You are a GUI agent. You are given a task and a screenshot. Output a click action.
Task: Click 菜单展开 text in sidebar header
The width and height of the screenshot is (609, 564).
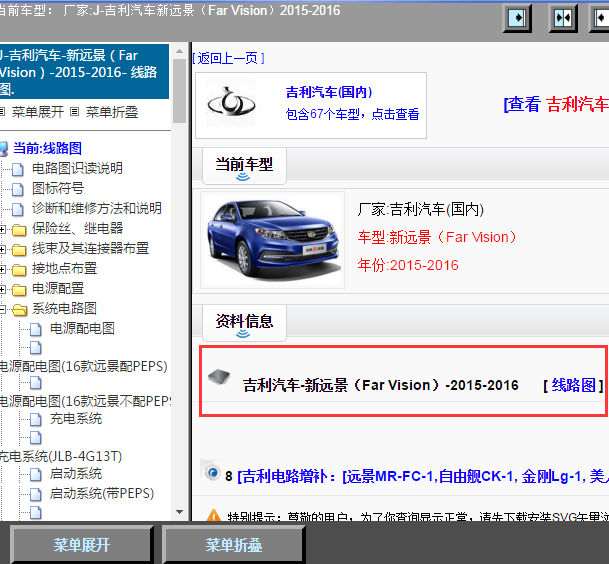[38, 113]
